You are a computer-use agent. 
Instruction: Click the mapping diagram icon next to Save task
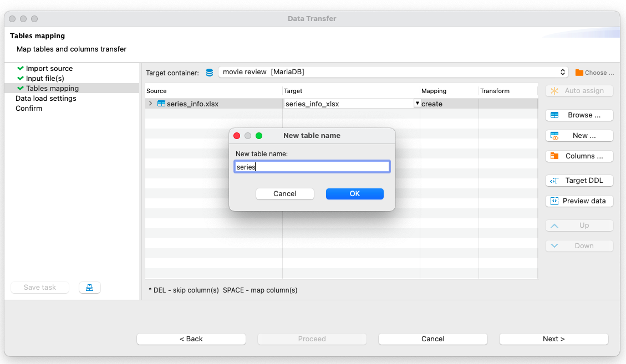click(x=89, y=287)
